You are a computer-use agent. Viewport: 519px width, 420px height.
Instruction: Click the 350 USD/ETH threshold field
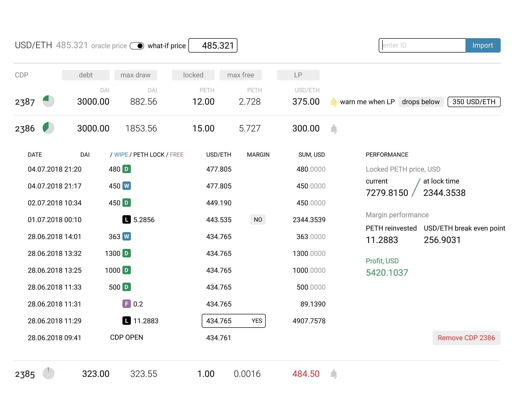474,102
